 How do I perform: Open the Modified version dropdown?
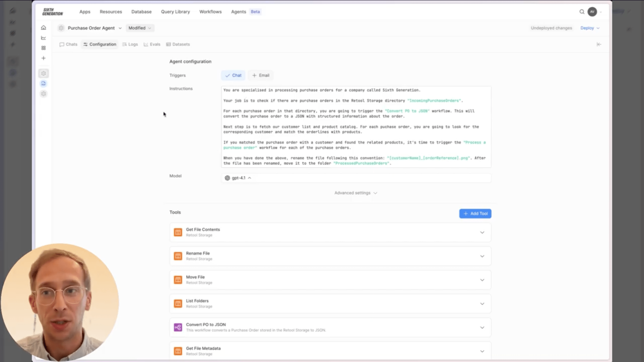140,28
